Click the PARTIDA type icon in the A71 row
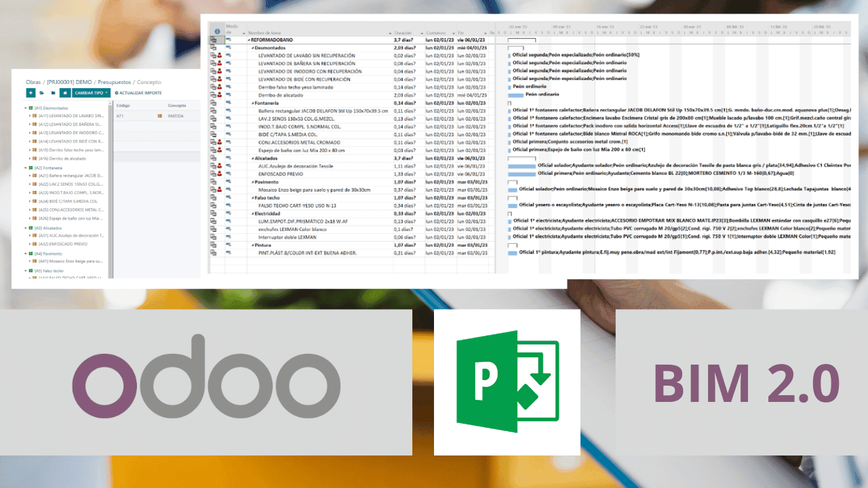 (160, 117)
